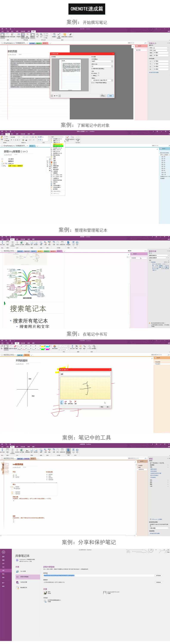Select the write pen tool in ink equation dialog
Image resolution: width=170 pixels, height=644 pixels.
pyautogui.click(x=62, y=402)
